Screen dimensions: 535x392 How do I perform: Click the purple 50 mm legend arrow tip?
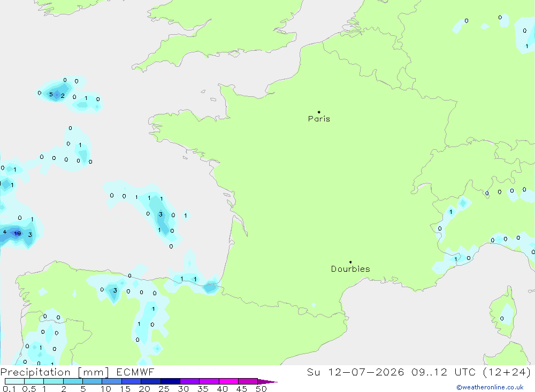point(267,381)
